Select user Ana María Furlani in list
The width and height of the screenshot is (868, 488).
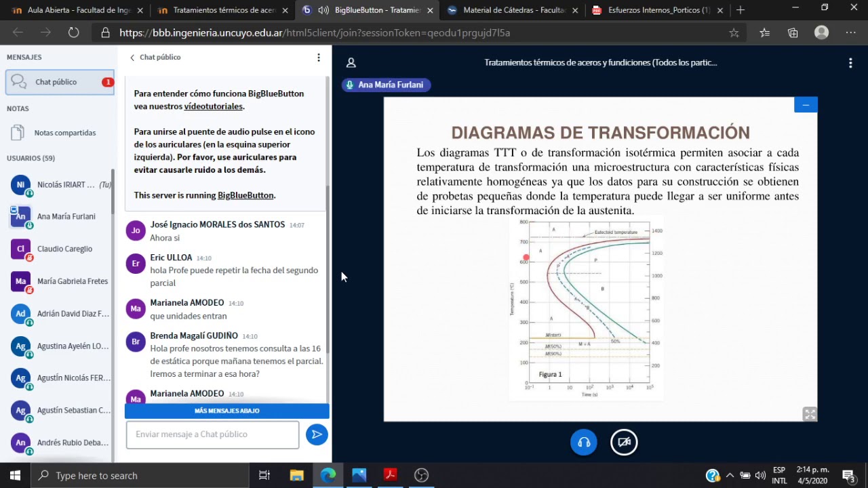point(60,216)
